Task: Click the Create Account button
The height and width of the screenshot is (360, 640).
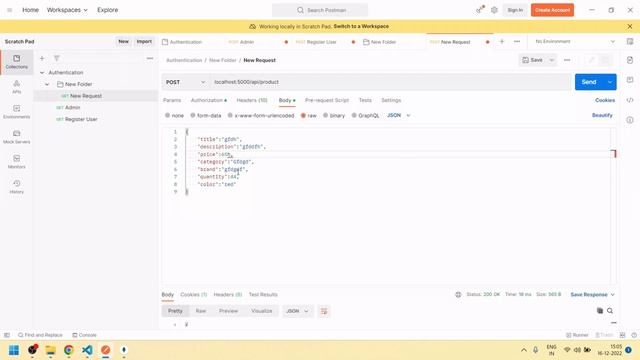Action: click(552, 10)
